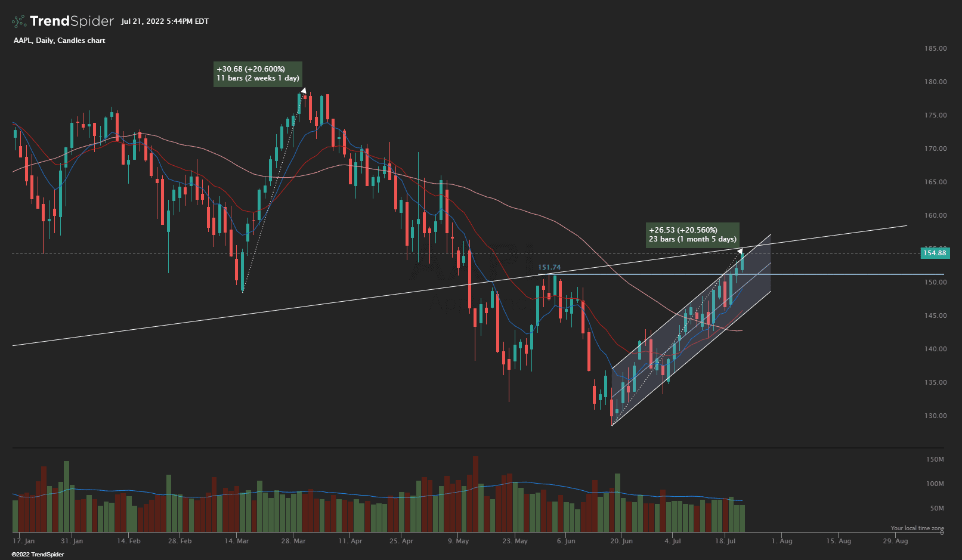Click the 17. Jan date axis label
This screenshot has width=962, height=560.
click(x=24, y=541)
